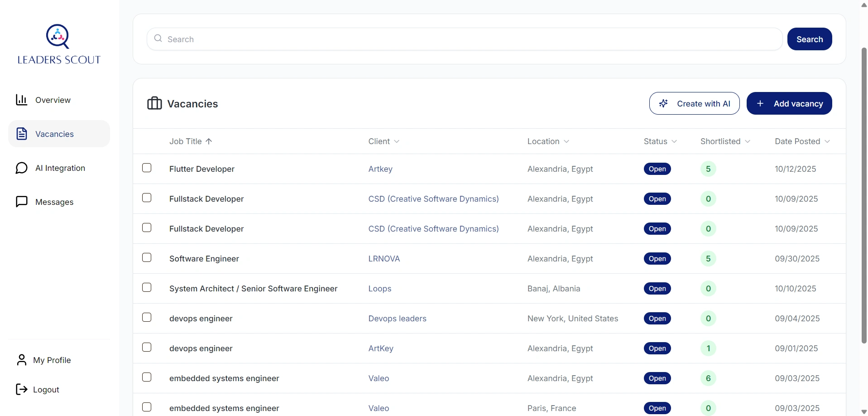Screen dimensions: 868x416
Task: Click the Logout arrow icon
Action: (x=22, y=389)
